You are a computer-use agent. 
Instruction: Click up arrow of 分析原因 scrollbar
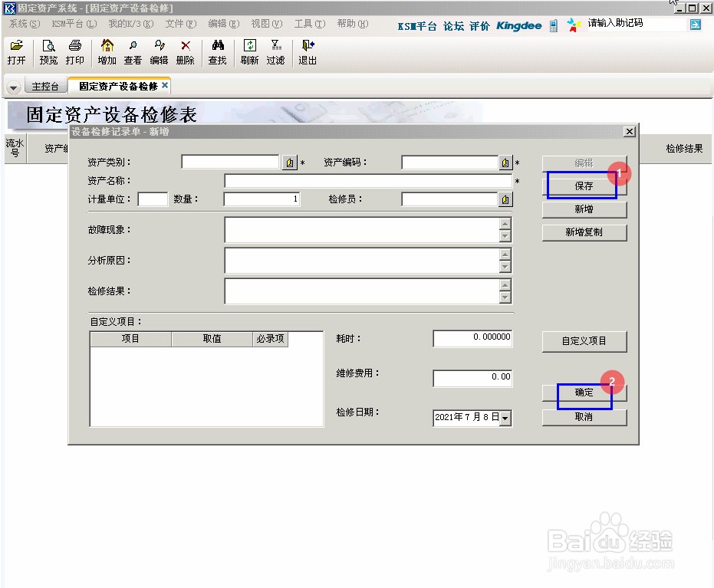pos(505,255)
